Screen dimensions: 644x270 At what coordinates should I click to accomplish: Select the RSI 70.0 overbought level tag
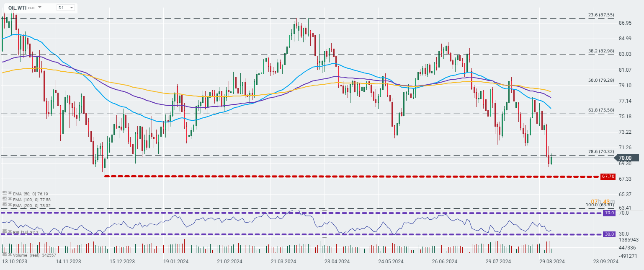tap(609, 213)
